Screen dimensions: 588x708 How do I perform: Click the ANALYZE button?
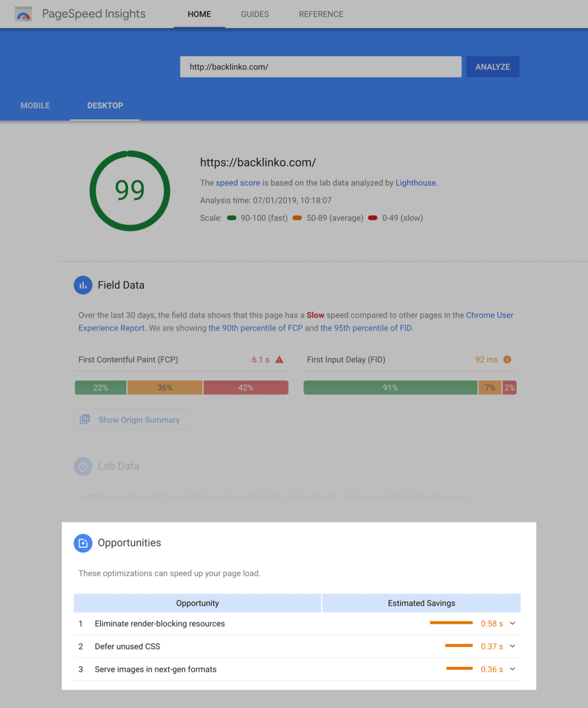click(x=493, y=67)
